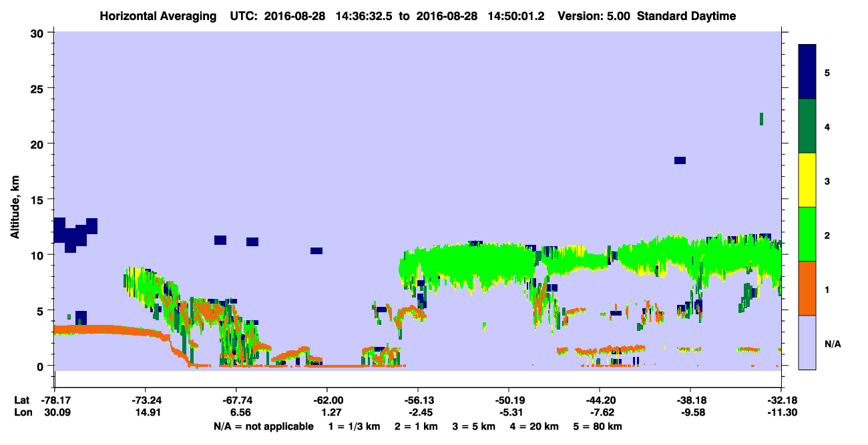Click latitude value '-73.24'
This screenshot has width=868, height=445.
(x=146, y=400)
